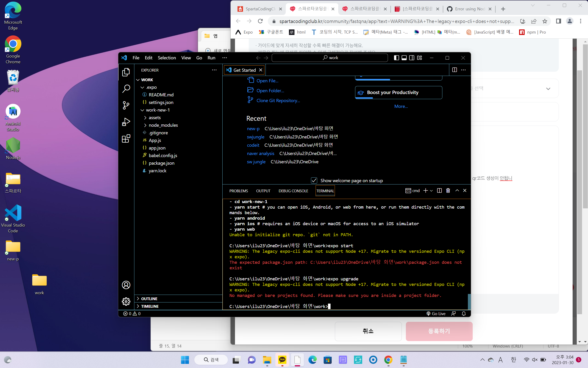The height and width of the screenshot is (368, 588).
Task: Open the Selection menu
Action: (167, 58)
